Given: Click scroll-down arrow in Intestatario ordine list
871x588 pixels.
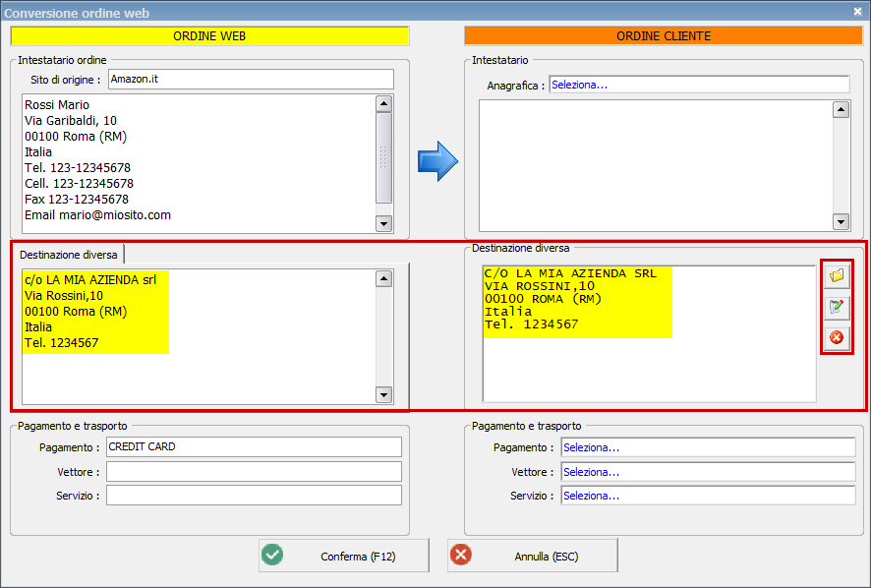Looking at the screenshot, I should [383, 224].
